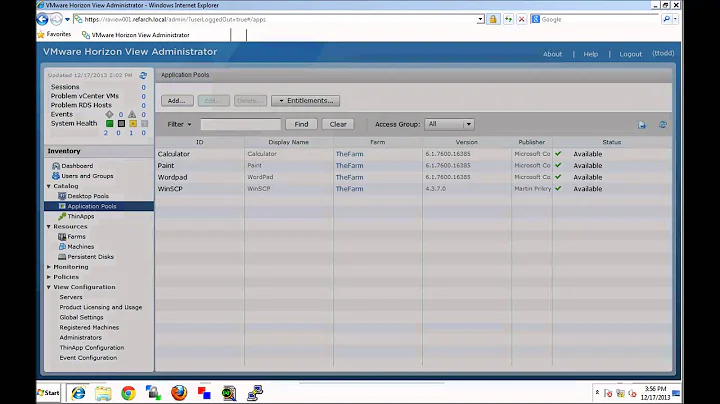Open ThinApp Configuration
This screenshot has width=720, height=404.
coord(92,348)
